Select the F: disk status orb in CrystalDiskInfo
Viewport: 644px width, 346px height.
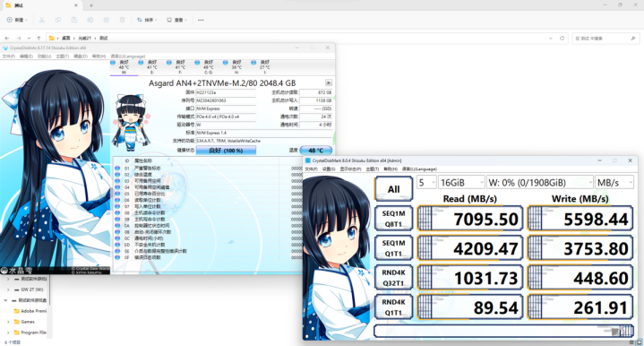click(x=168, y=63)
